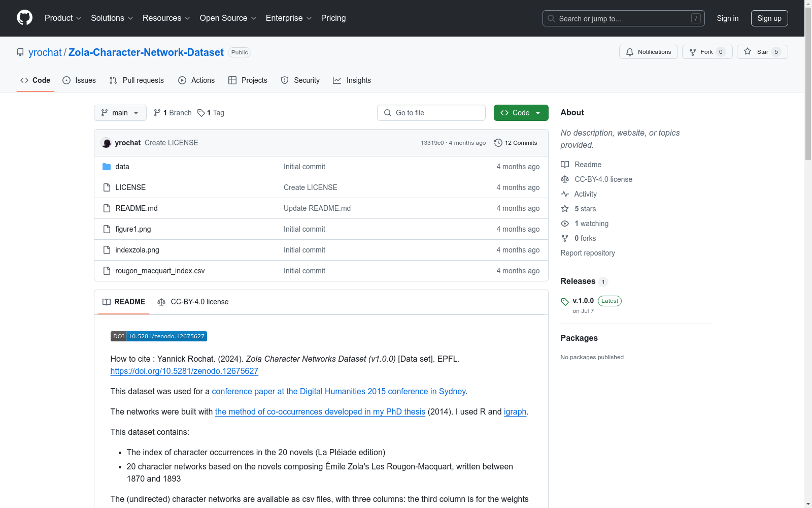The height and width of the screenshot is (508, 812).
Task: Open the doi.org zenodo.12675627 link
Action: click(x=184, y=371)
